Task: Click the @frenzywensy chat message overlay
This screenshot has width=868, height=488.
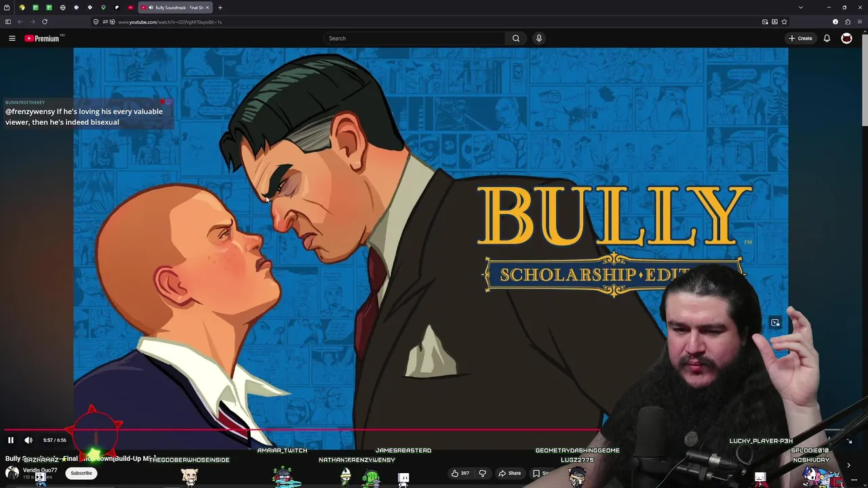Action: 84,117
